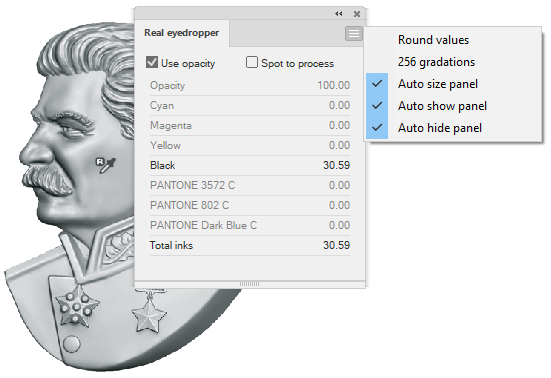This screenshot has height=378, width=551.
Task: Click the studded star medal on bust
Action: [x=77, y=306]
